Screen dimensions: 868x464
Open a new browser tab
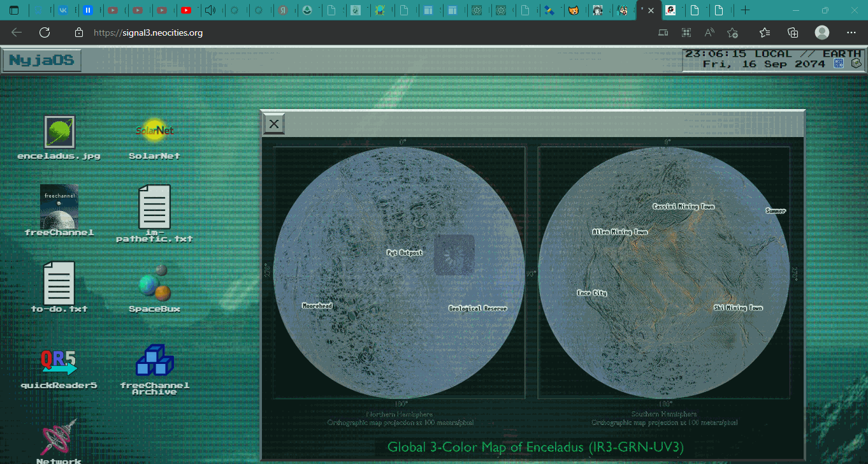[745, 10]
